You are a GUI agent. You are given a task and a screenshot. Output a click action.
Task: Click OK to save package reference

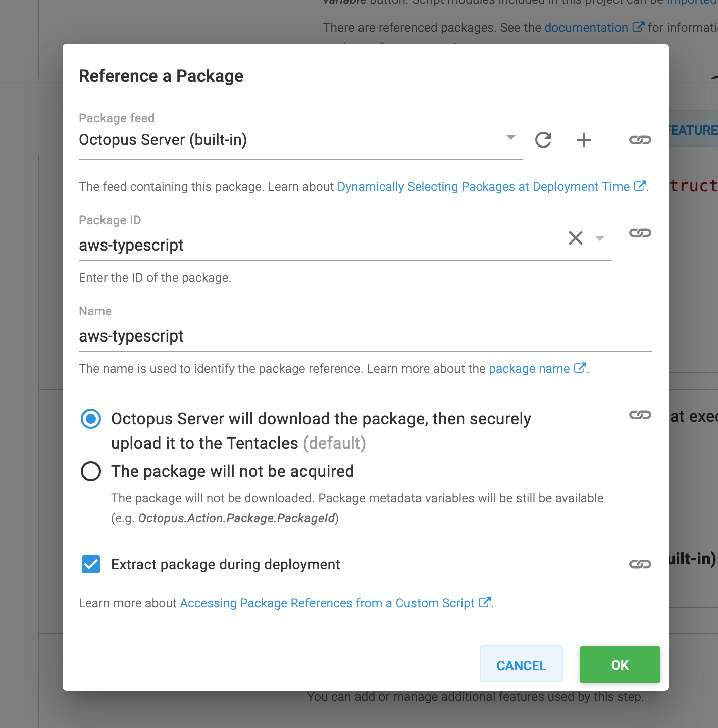pyautogui.click(x=620, y=664)
